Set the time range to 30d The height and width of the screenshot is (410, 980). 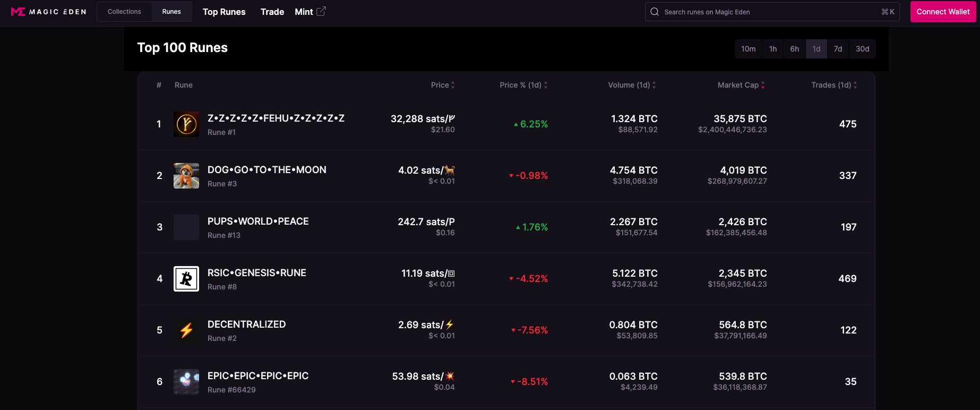(x=862, y=49)
